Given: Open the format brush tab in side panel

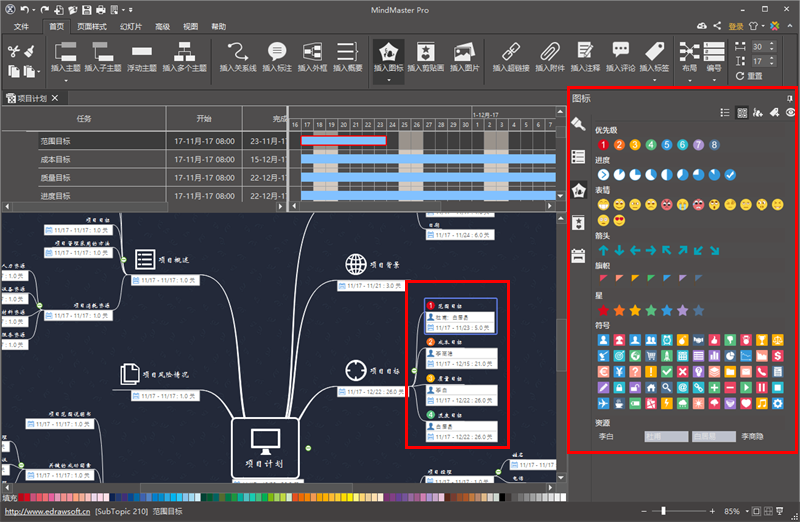Looking at the screenshot, I should 578,124.
